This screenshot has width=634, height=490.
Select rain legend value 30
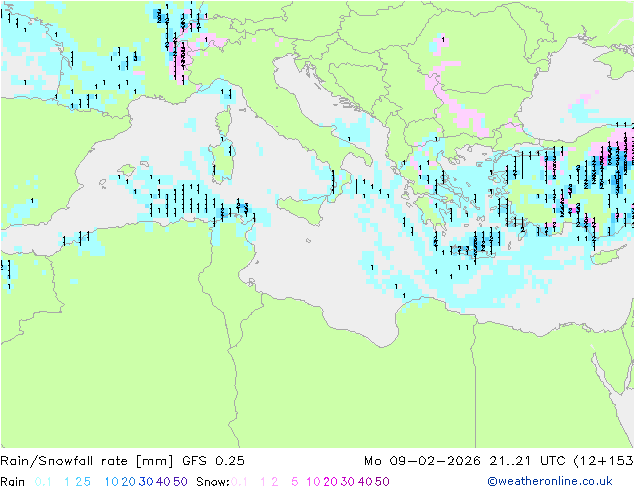(146, 482)
